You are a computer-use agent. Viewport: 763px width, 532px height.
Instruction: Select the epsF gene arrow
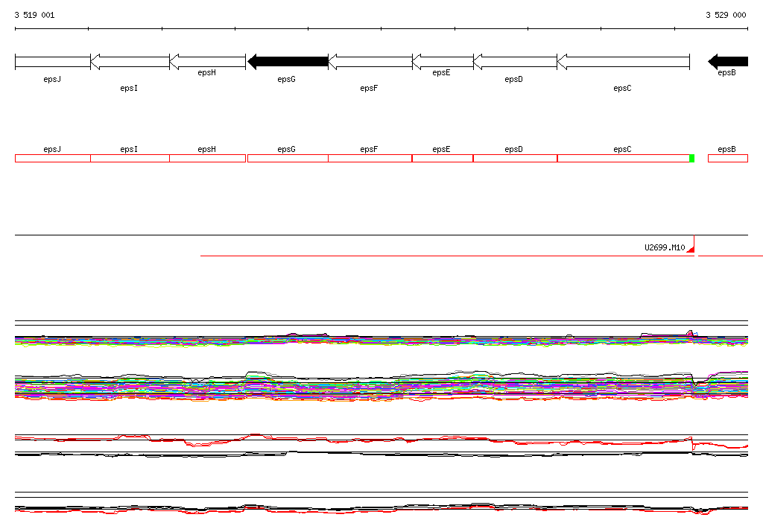370,62
